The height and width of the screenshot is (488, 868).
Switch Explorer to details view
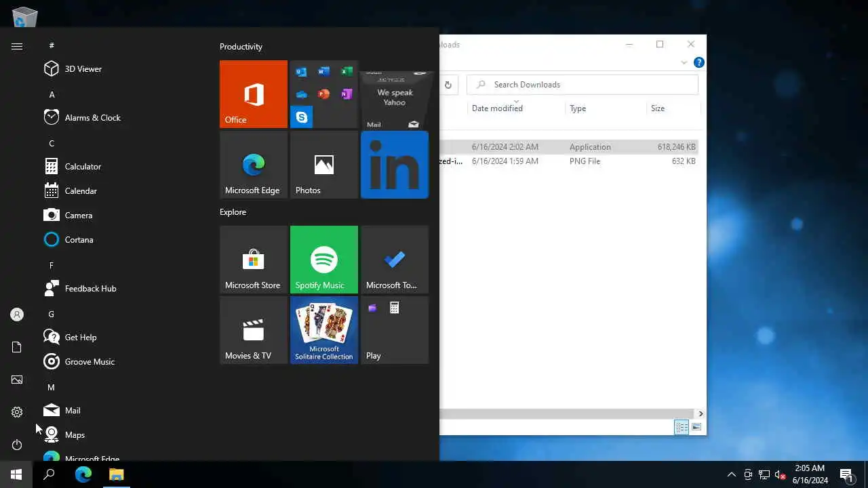coord(682,427)
